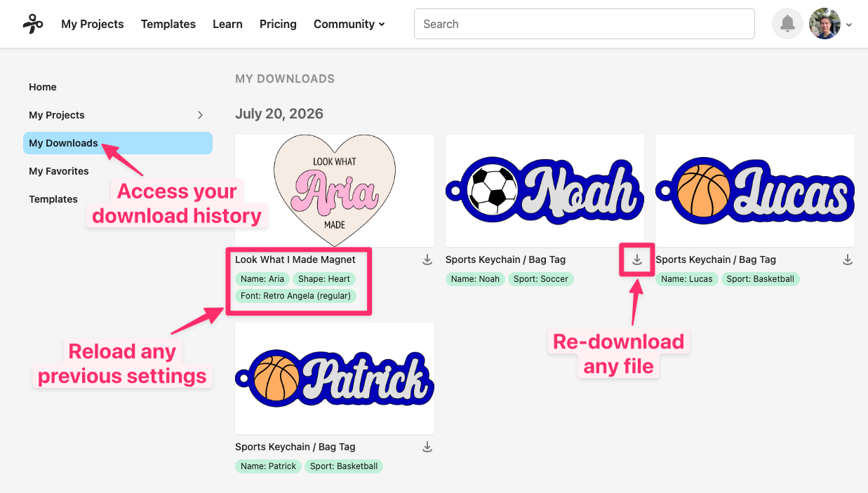Screen dimensions: 868x493
Task: Open Templates in top navigation
Action: (168, 24)
